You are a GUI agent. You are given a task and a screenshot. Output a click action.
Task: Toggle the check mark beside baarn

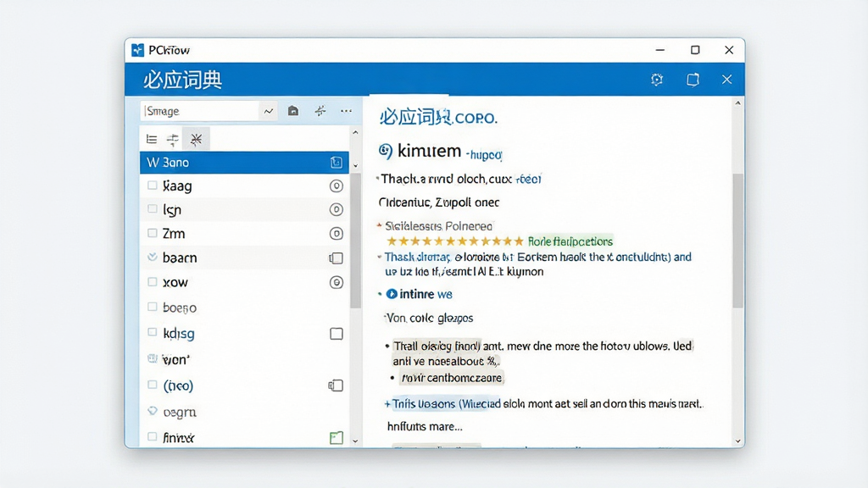click(x=153, y=257)
